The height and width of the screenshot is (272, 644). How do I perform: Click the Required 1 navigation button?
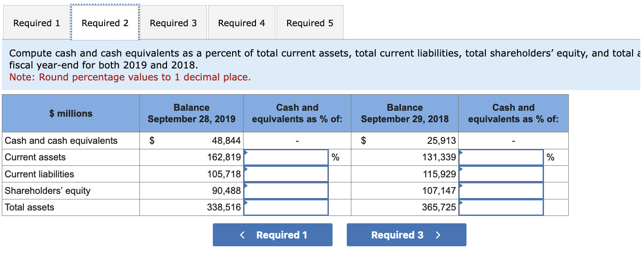pos(272,234)
